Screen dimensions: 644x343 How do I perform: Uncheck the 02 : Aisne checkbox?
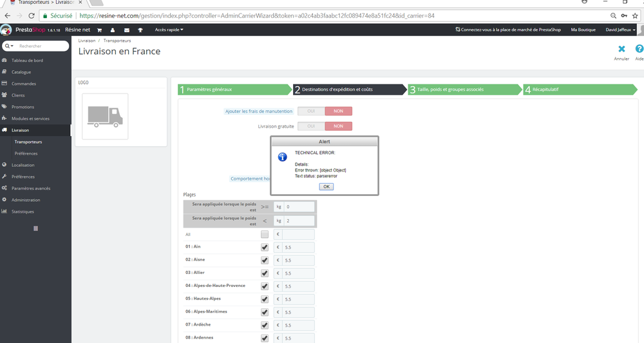pyautogui.click(x=265, y=260)
